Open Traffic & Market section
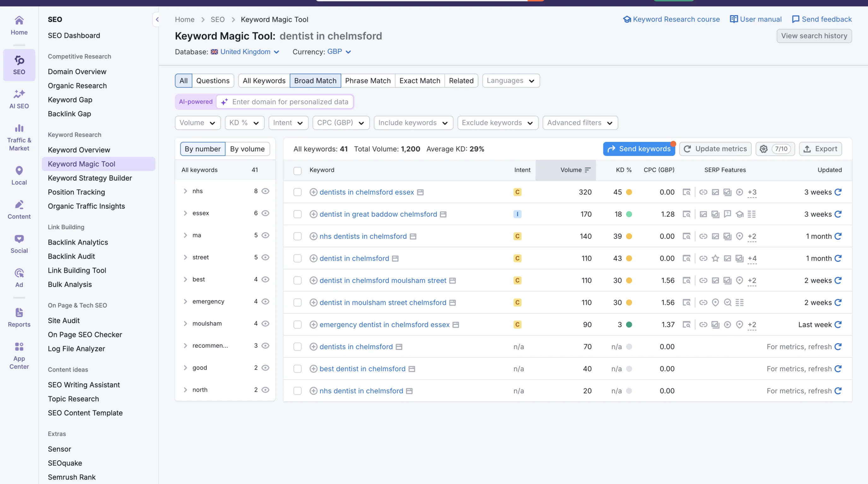Screen dimensions: 868x484 pos(19,138)
